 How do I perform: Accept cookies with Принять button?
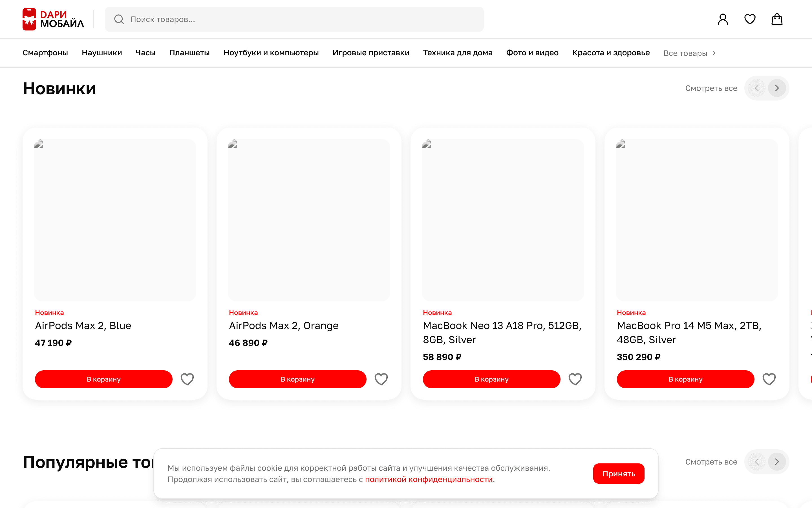[x=619, y=473]
